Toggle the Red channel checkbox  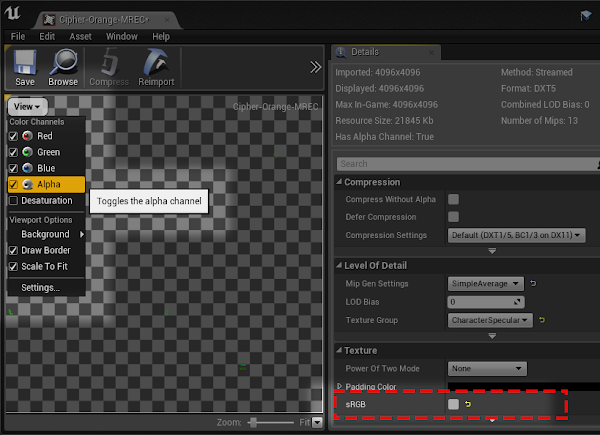coord(13,136)
